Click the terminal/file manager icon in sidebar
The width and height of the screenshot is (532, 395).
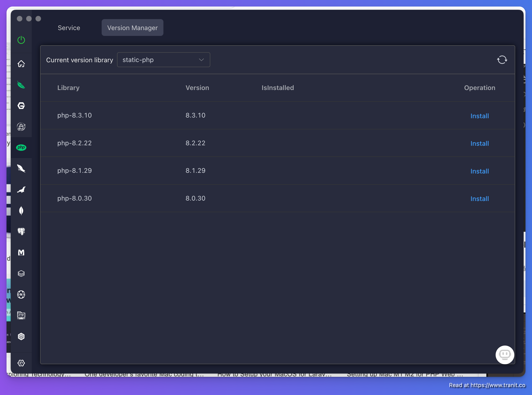21,315
